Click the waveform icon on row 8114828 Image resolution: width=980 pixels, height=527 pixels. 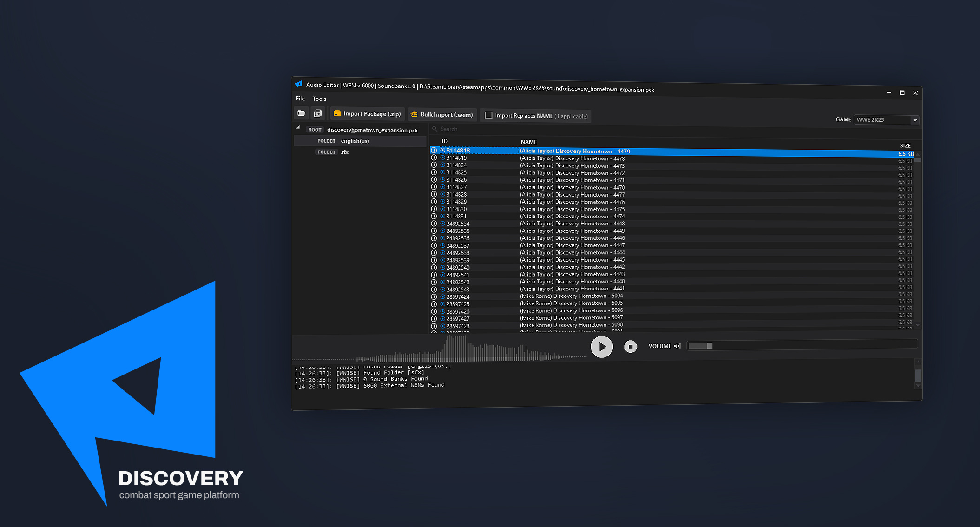(434, 194)
